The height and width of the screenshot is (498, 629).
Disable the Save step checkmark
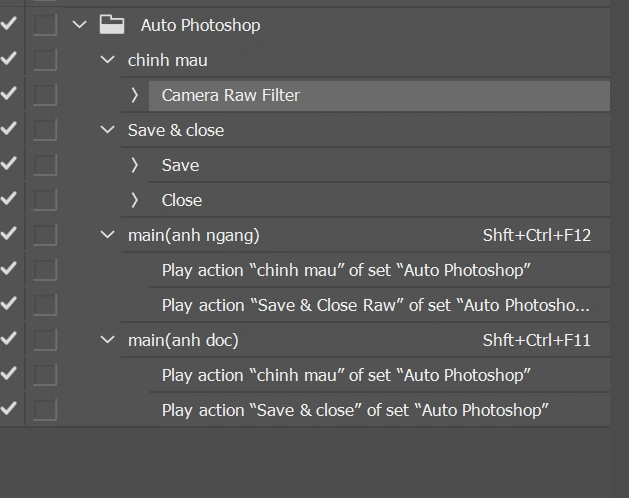click(8, 165)
